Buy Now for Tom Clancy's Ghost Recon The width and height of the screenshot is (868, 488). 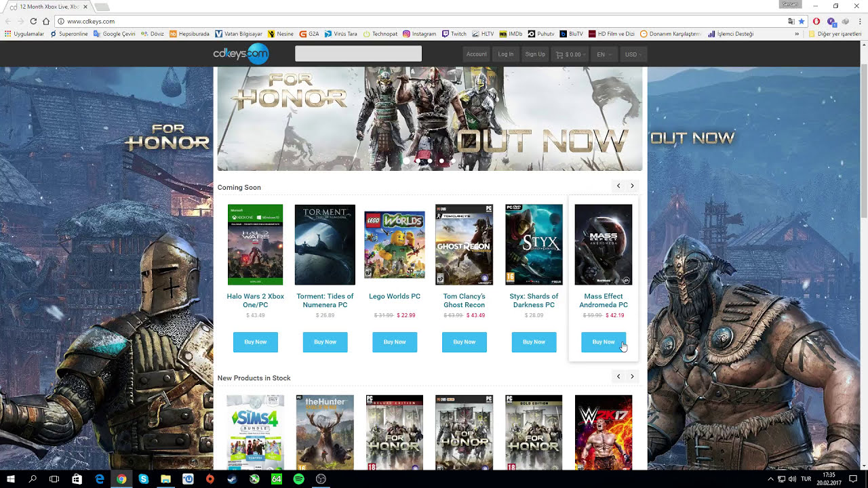pyautogui.click(x=465, y=342)
